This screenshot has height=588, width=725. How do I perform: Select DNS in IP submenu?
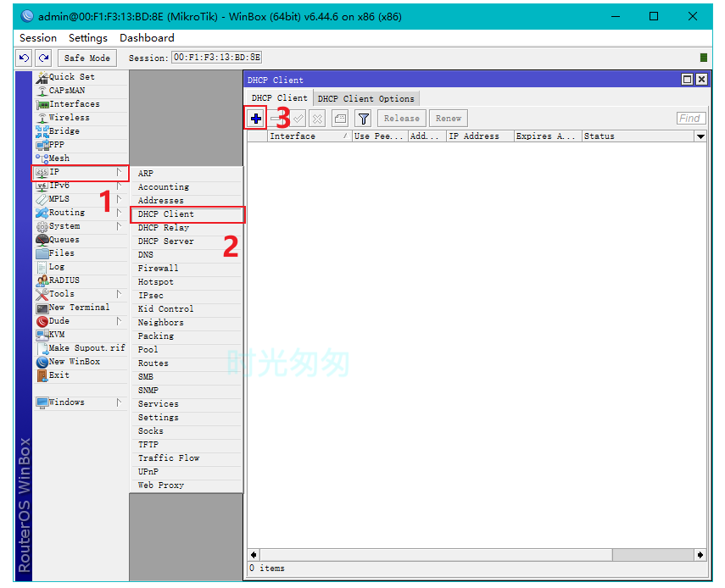click(187, 255)
